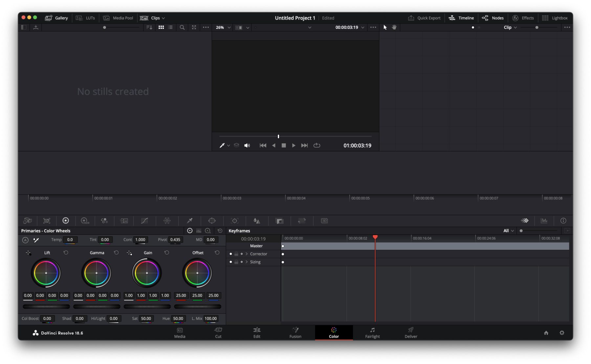
Task: Mute the viewer audio speaker
Action: point(247,145)
